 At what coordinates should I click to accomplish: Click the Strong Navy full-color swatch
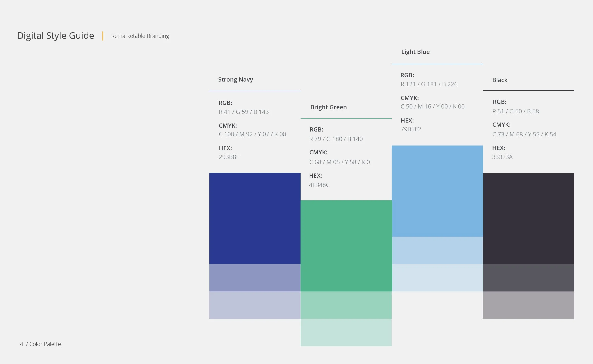point(255,218)
